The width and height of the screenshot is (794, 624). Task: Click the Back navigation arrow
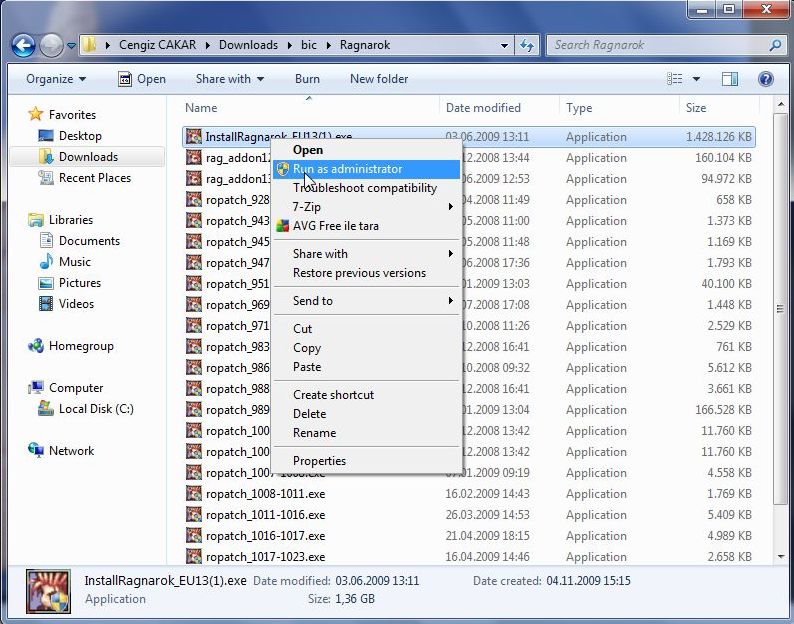[x=23, y=46]
